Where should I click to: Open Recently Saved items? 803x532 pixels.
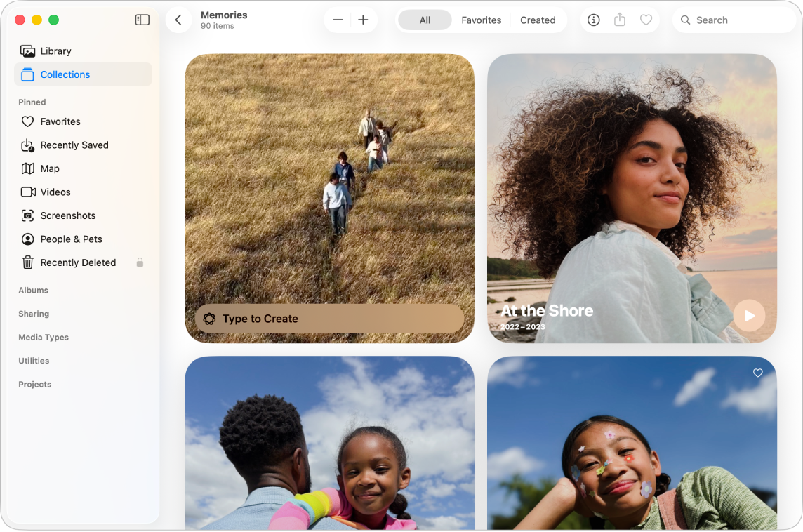(x=74, y=145)
